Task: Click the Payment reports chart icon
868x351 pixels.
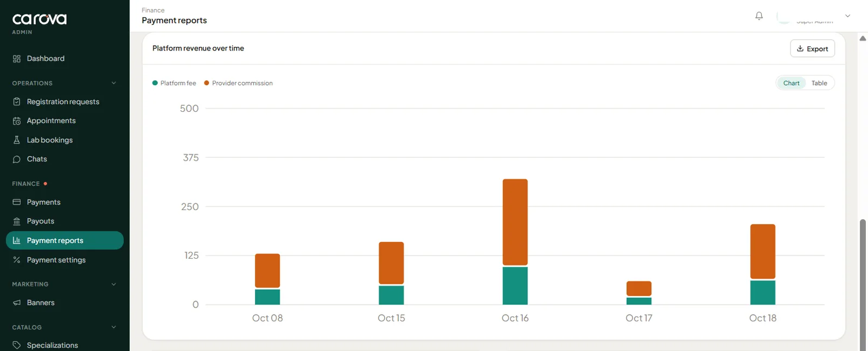Action: click(17, 240)
